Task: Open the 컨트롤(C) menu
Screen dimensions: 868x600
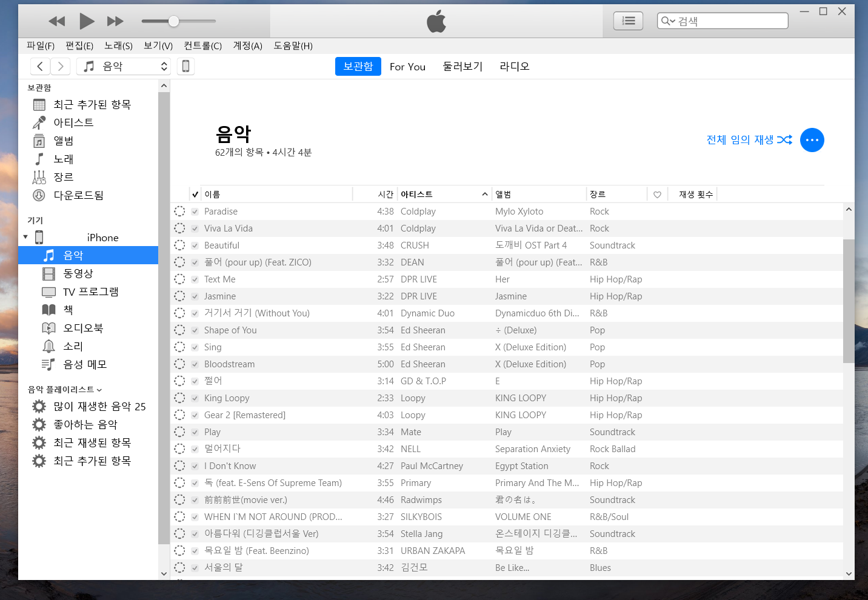Action: 202,46
